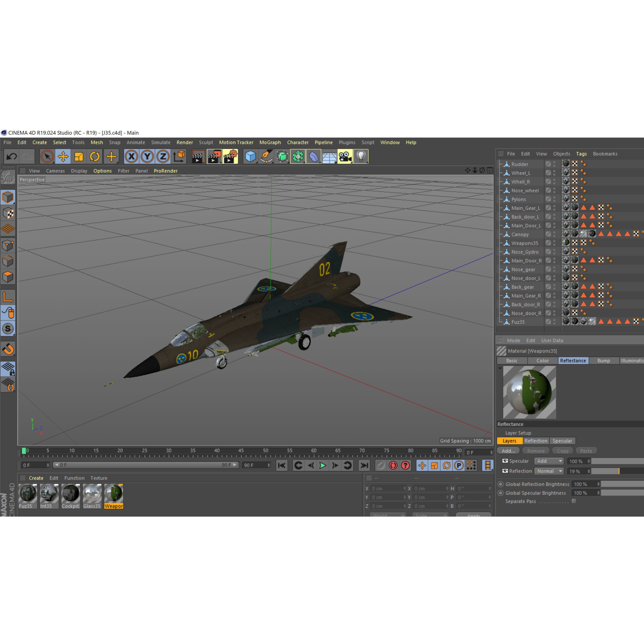Viewport: 644px width, 644px height.
Task: Toggle Reflection layer visibility eye icon
Action: (505, 471)
